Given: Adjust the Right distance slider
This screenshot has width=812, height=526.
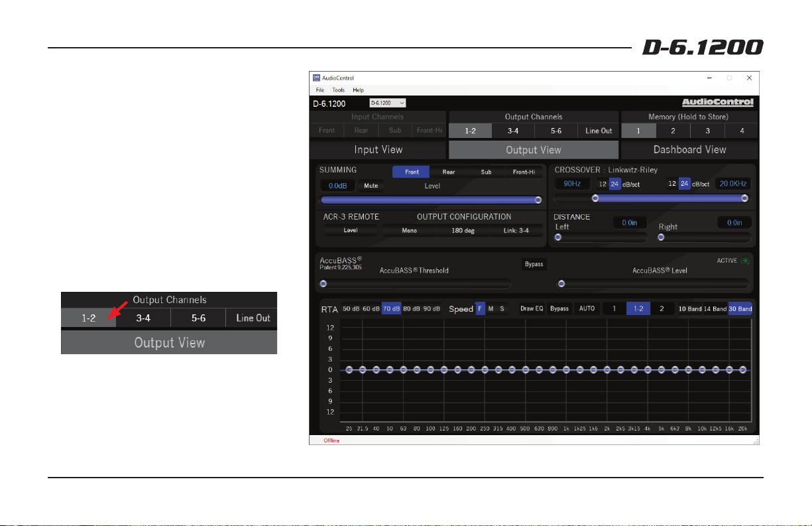Looking at the screenshot, I should click(x=705, y=237).
